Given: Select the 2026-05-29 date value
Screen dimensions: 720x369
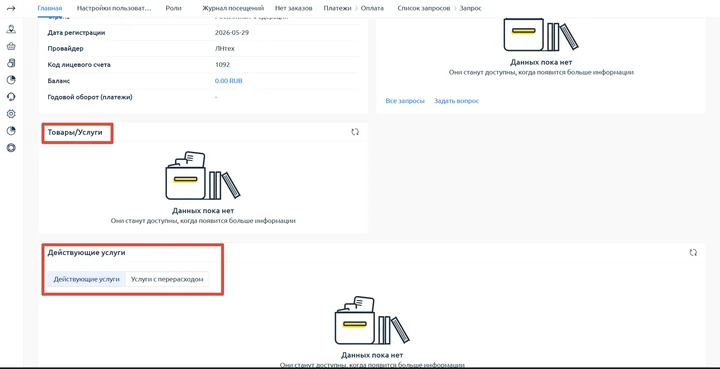Looking at the screenshot, I should (x=232, y=33).
